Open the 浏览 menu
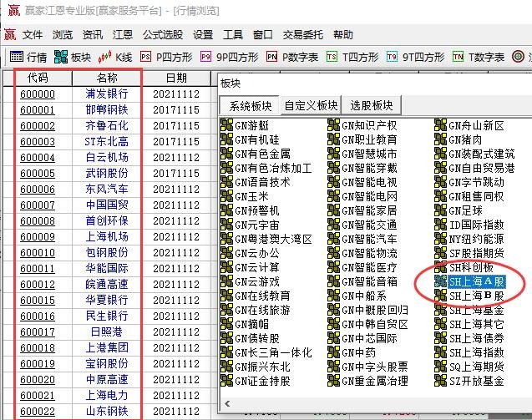The height and width of the screenshot is (420, 532). tap(63, 34)
